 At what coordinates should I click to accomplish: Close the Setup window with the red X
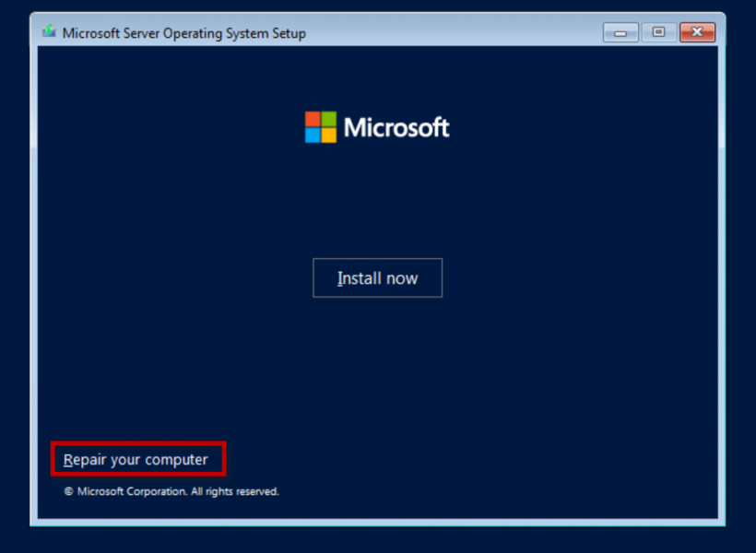click(x=697, y=32)
